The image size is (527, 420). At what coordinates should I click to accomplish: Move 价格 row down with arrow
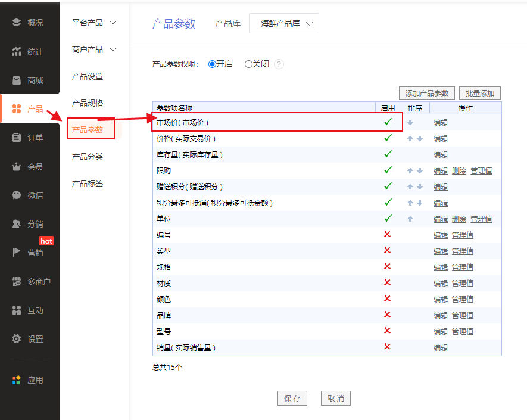(420, 139)
